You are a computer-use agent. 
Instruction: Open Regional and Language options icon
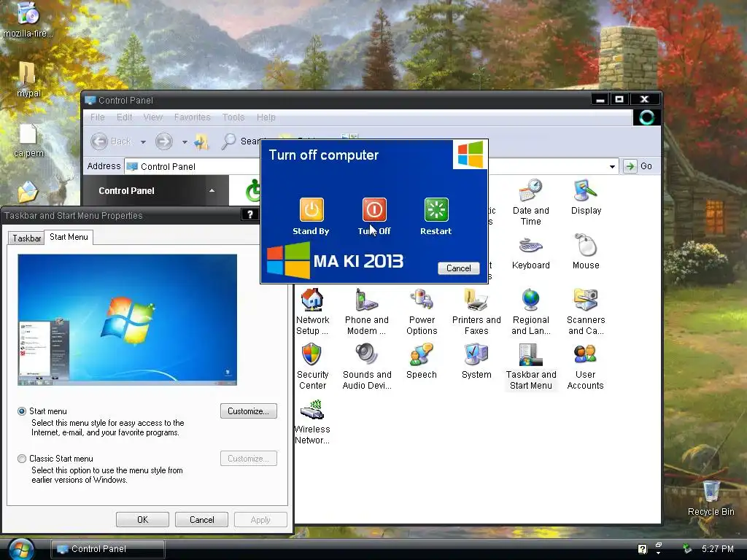pyautogui.click(x=531, y=312)
